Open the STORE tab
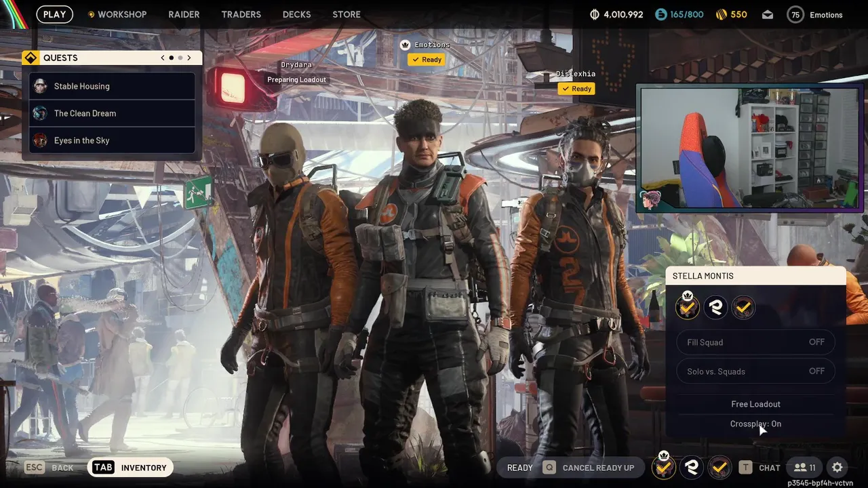 click(347, 14)
